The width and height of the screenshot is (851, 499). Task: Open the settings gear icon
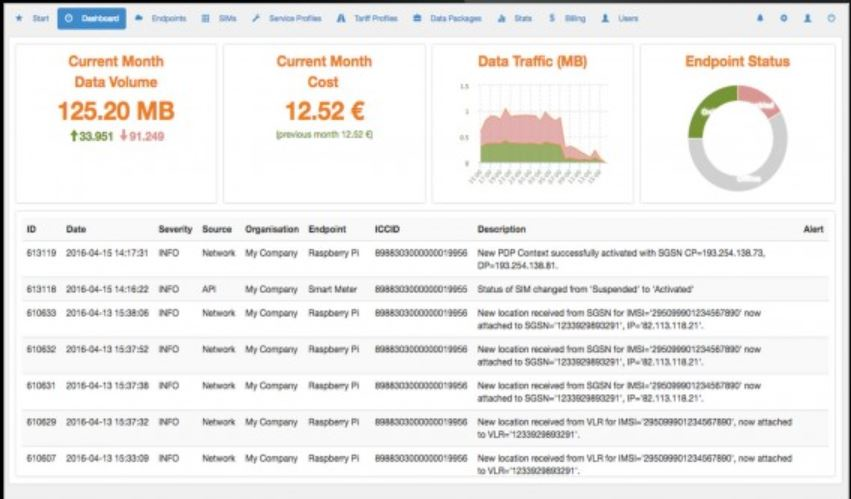(x=784, y=18)
